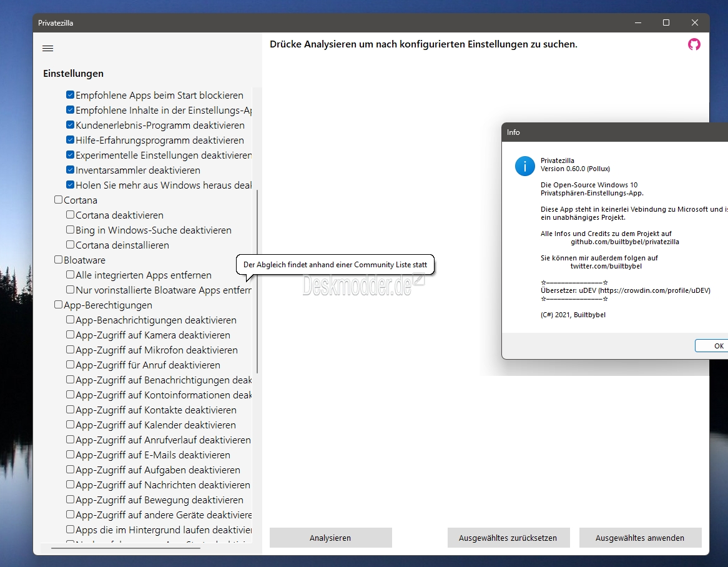Check Alle integrierten Apps entfernen
The height and width of the screenshot is (567, 728).
pos(70,274)
